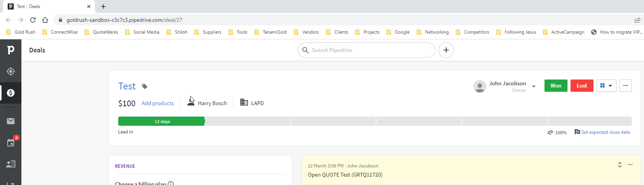Viewport: 644px width, 185px height.
Task: Click the quick add plus button
Action: click(446, 50)
